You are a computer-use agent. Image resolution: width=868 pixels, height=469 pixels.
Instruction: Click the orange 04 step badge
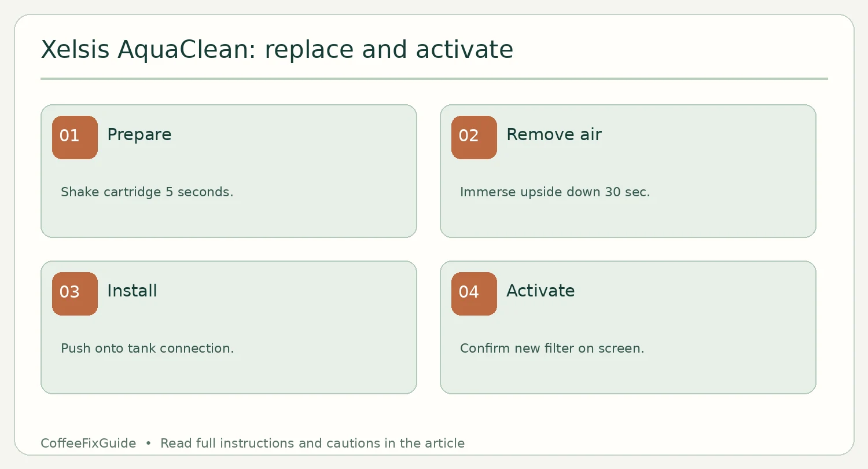click(474, 294)
